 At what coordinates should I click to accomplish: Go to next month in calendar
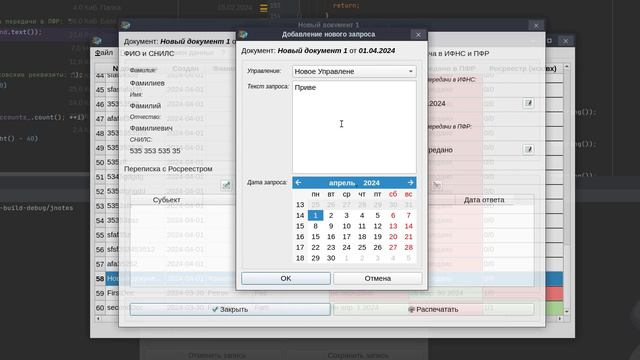tap(410, 182)
